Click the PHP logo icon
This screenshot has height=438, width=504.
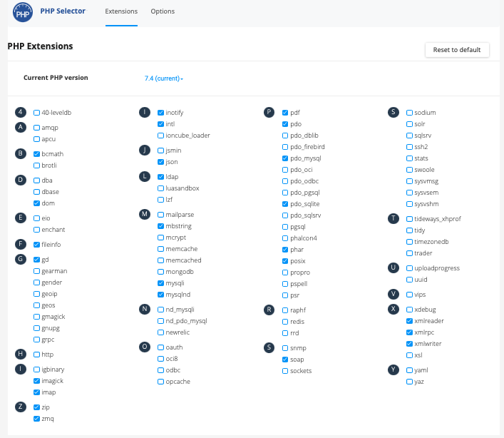(24, 12)
